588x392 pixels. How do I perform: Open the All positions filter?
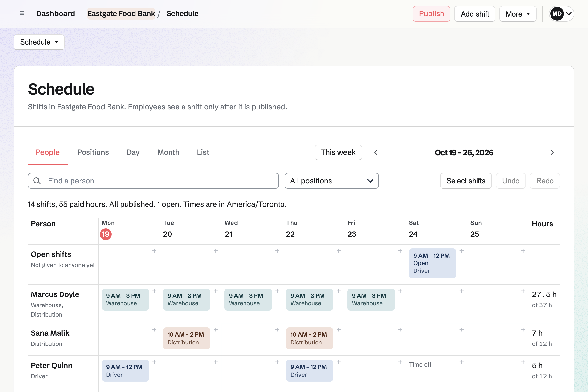coord(331,181)
